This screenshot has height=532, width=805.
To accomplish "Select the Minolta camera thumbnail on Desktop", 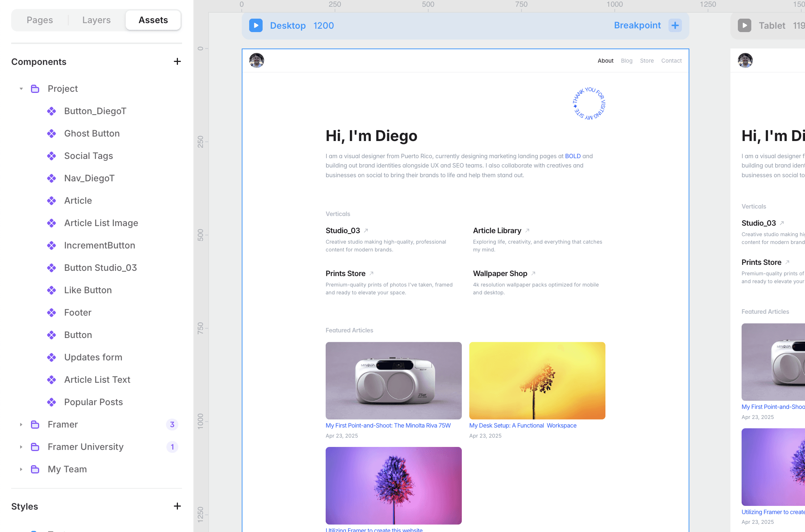I will coord(394,381).
